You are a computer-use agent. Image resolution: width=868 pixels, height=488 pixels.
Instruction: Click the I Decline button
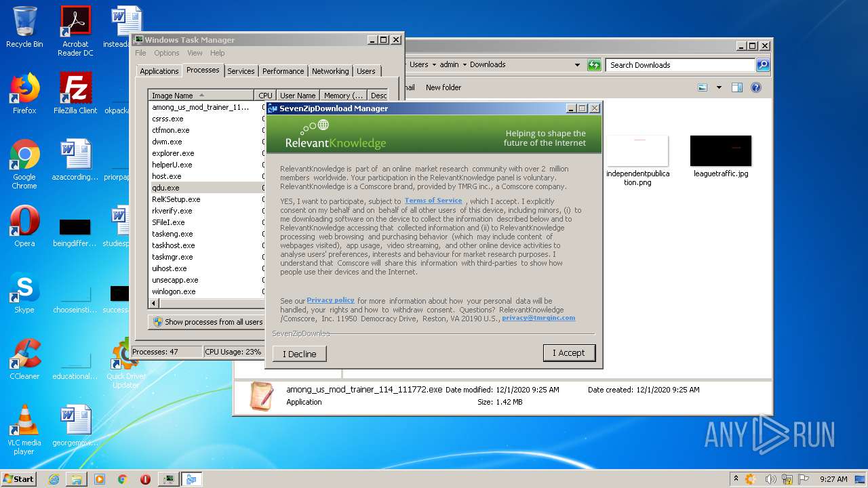point(300,354)
